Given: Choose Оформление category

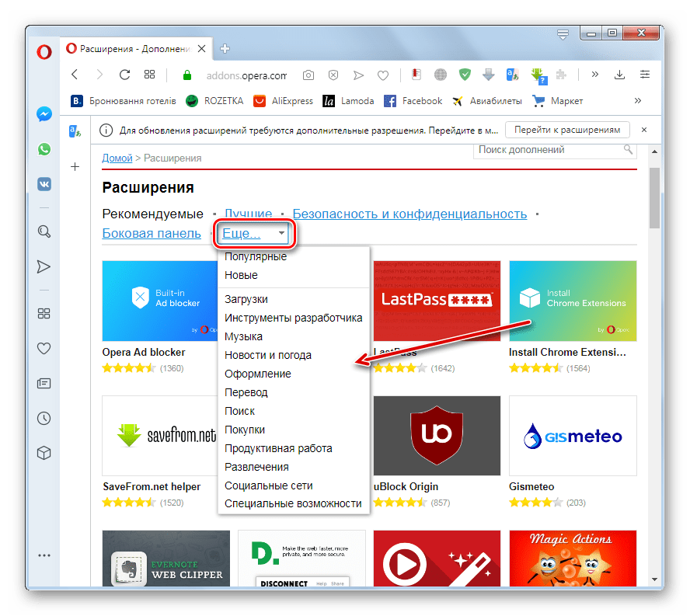Looking at the screenshot, I should [x=257, y=374].
